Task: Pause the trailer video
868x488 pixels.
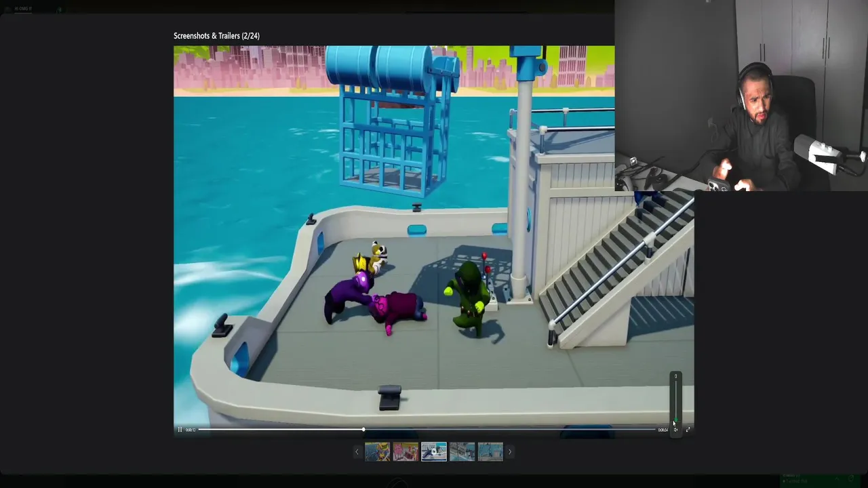Action: 180,430
